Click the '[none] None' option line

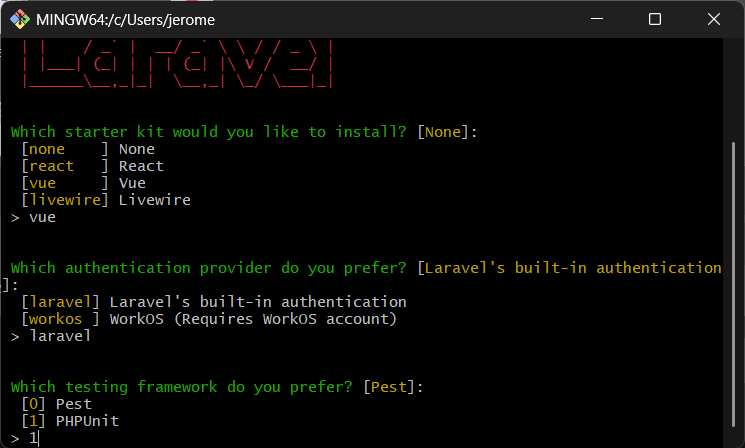[x=88, y=149]
